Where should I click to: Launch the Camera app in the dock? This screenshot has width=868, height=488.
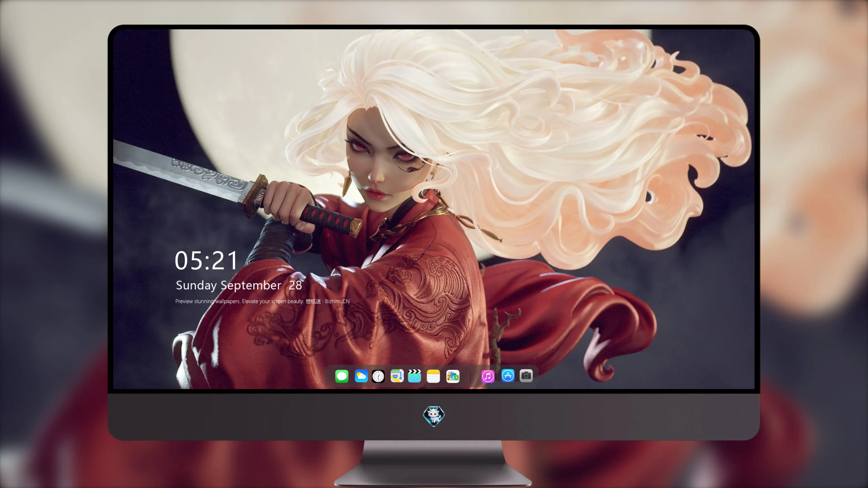pos(526,375)
